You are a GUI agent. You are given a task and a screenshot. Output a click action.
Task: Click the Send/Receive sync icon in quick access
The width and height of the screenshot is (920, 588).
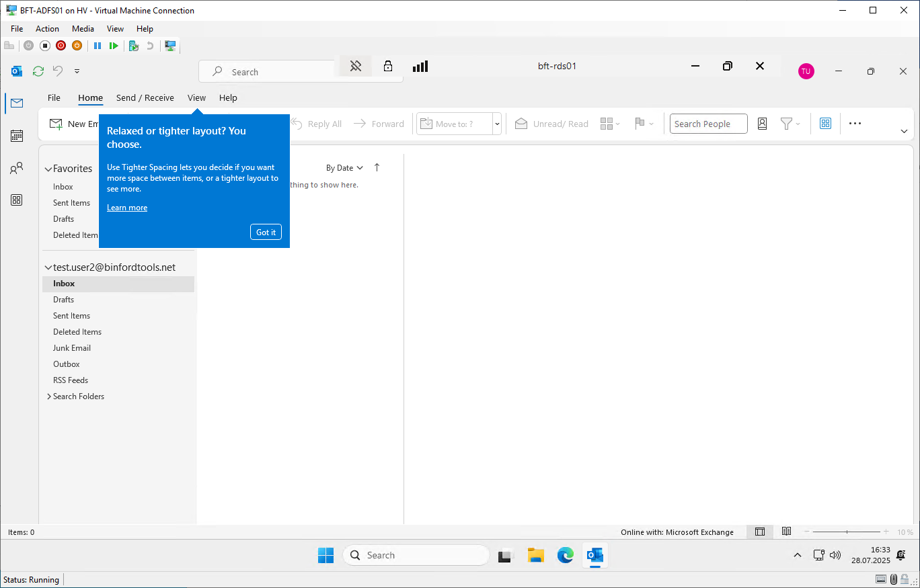(38, 71)
